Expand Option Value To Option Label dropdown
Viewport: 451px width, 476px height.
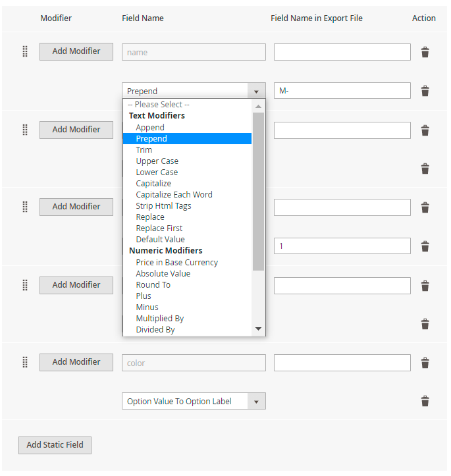point(193,401)
